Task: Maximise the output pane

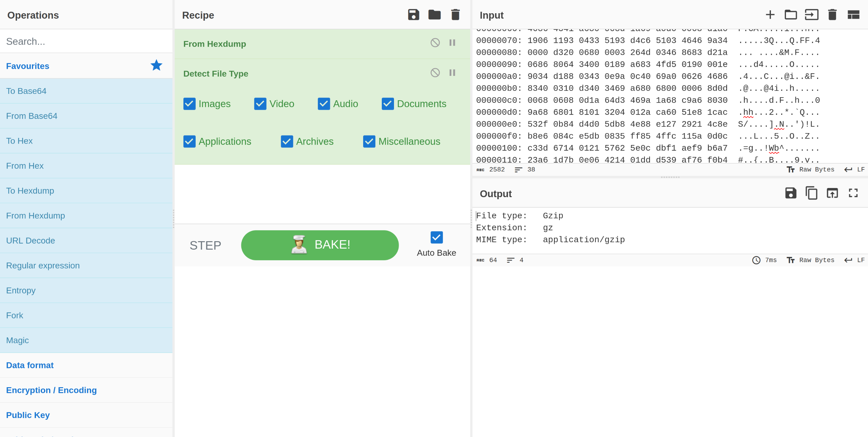Action: click(853, 193)
